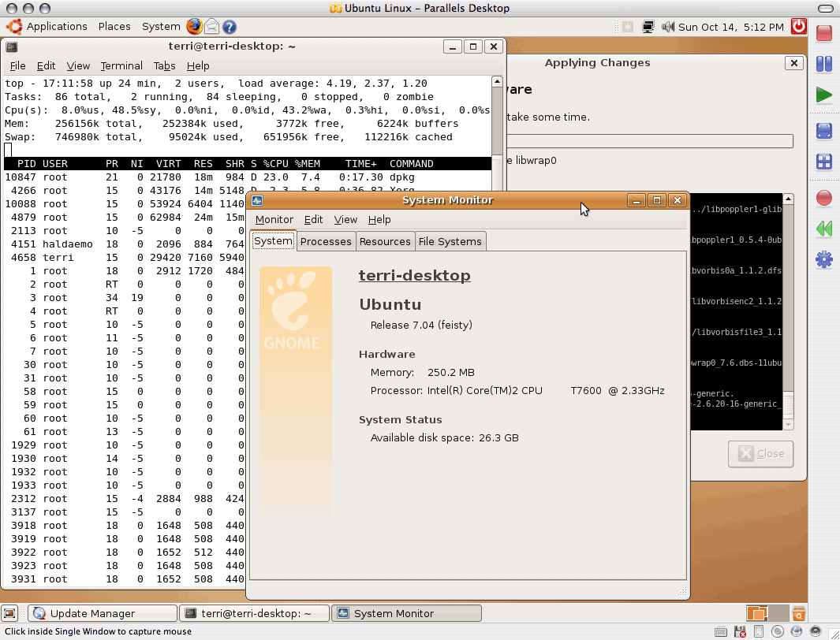This screenshot has width=840, height=640.
Task: Click the Parallels Stop virtual machine button
Action: click(x=823, y=33)
